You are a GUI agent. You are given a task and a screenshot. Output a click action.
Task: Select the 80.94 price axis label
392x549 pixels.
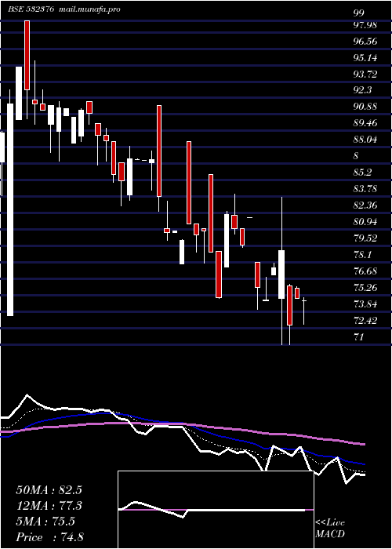coord(365,222)
